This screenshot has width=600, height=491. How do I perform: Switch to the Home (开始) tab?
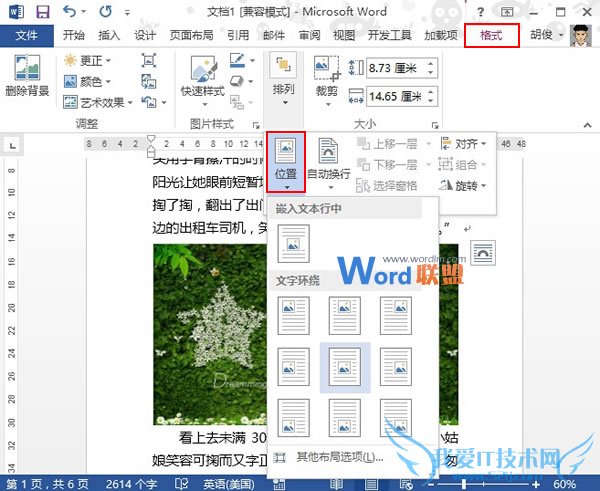[73, 36]
